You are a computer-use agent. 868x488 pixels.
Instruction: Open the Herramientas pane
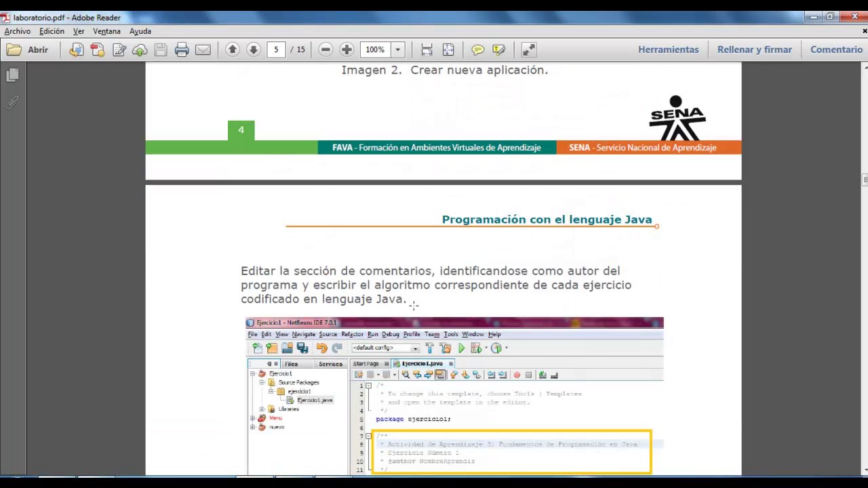[x=668, y=49]
